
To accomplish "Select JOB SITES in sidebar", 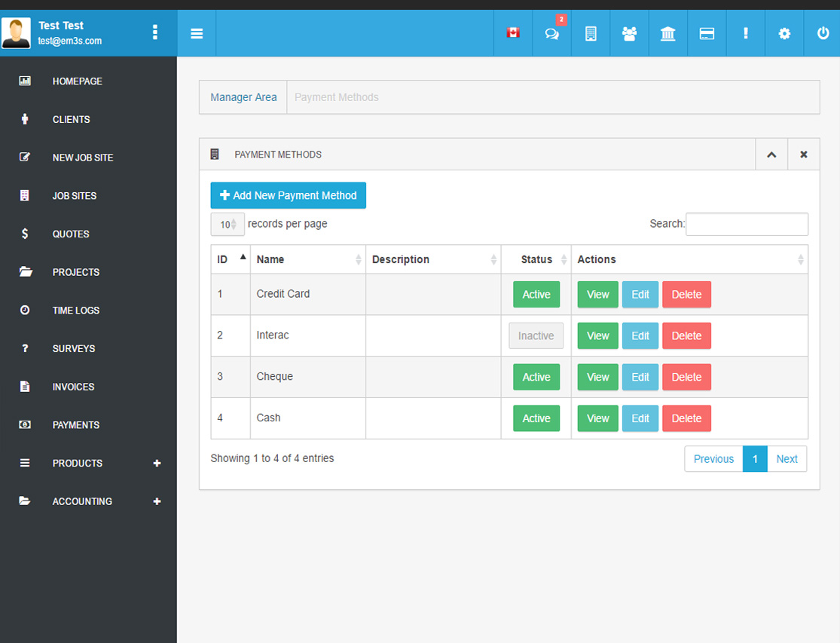I will (x=75, y=196).
